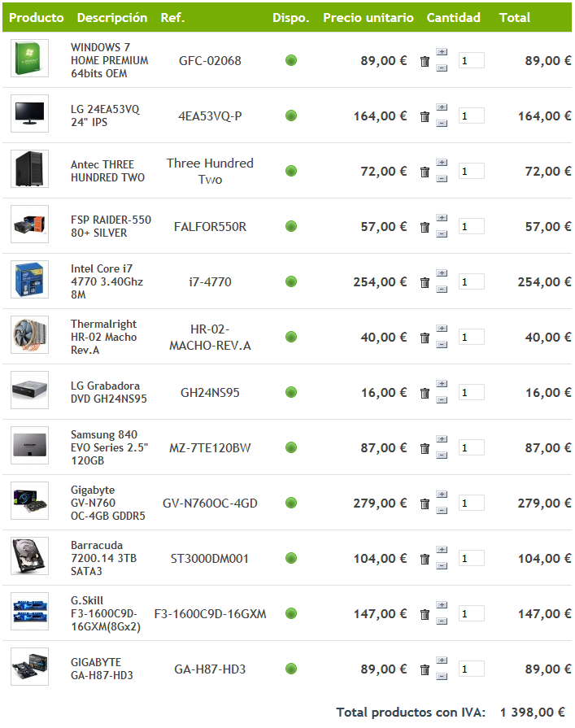Open the WINDOWS 7 HOME PREMIUM description link
The height and width of the screenshot is (728, 575).
click(x=110, y=60)
